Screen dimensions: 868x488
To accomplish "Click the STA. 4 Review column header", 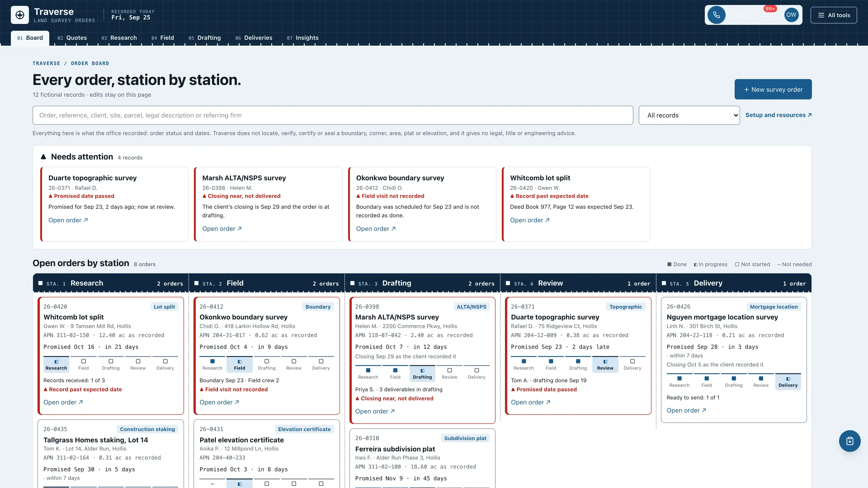I will pyautogui.click(x=578, y=283).
